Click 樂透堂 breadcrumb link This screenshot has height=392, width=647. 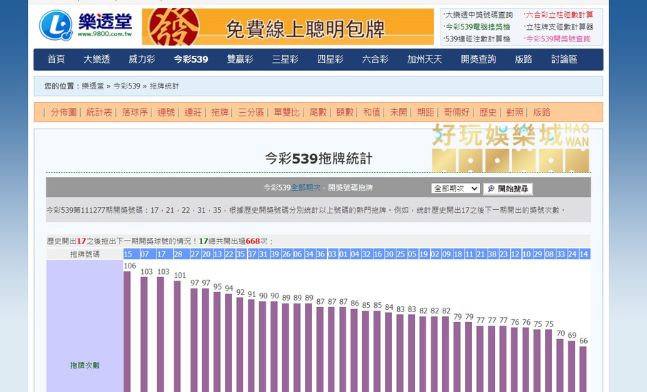93,86
